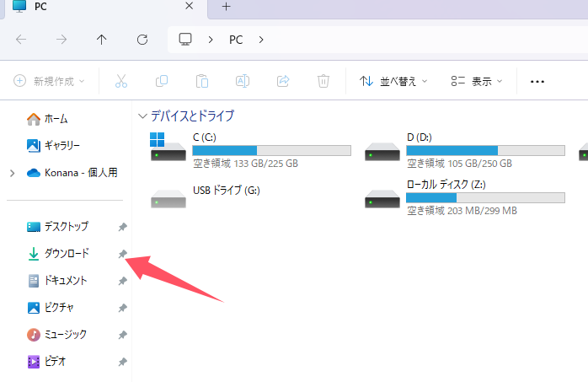The width and height of the screenshot is (588, 382).
Task: Click the デバイスとドライブ group header text
Action: point(192,116)
